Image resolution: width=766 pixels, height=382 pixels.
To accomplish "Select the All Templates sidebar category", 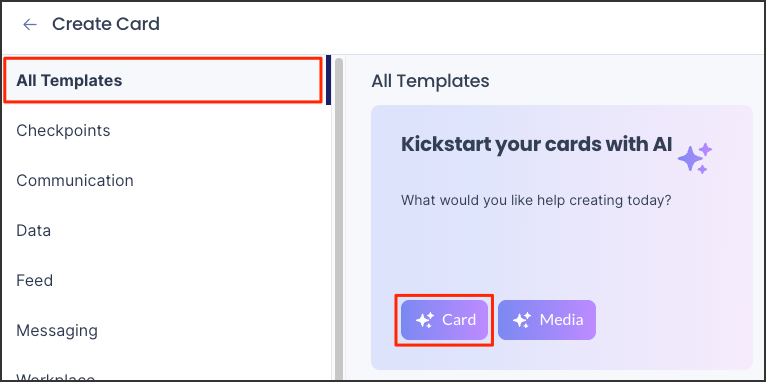I will pos(163,80).
